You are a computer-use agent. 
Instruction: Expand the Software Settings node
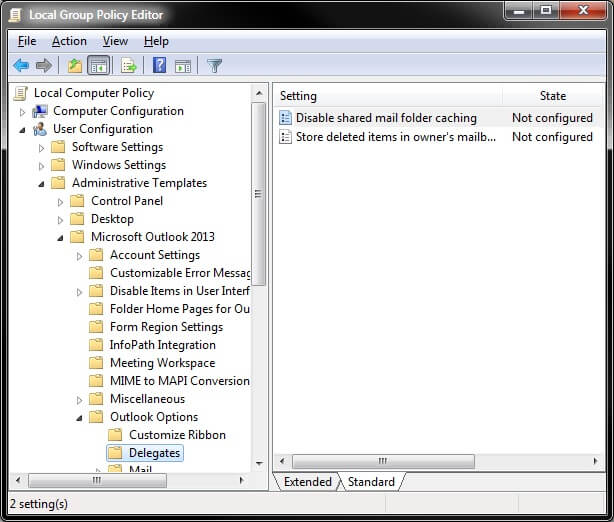(x=41, y=148)
